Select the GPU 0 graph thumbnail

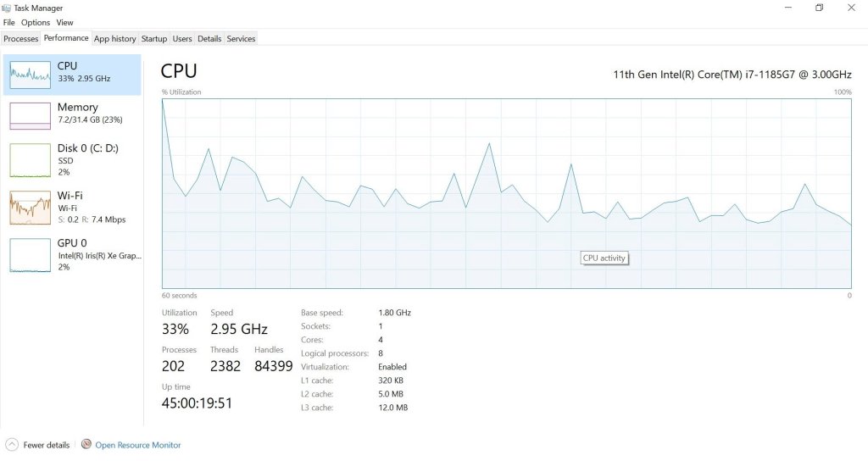30,255
